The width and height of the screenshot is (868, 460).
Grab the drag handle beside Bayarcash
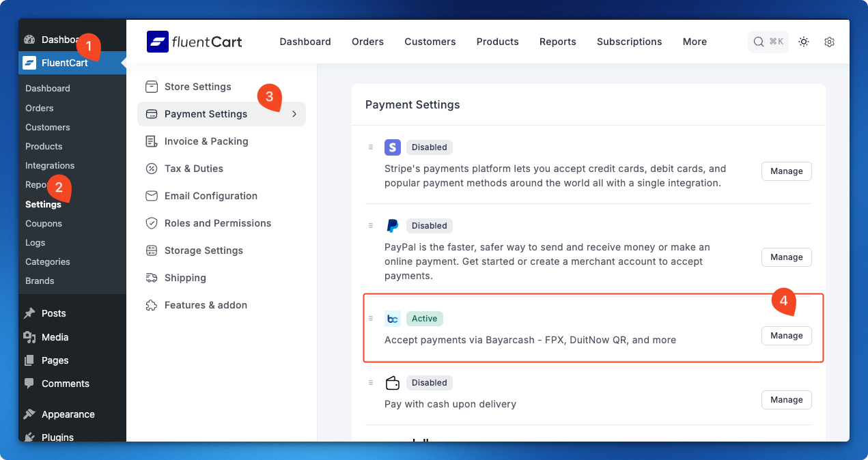(371, 319)
